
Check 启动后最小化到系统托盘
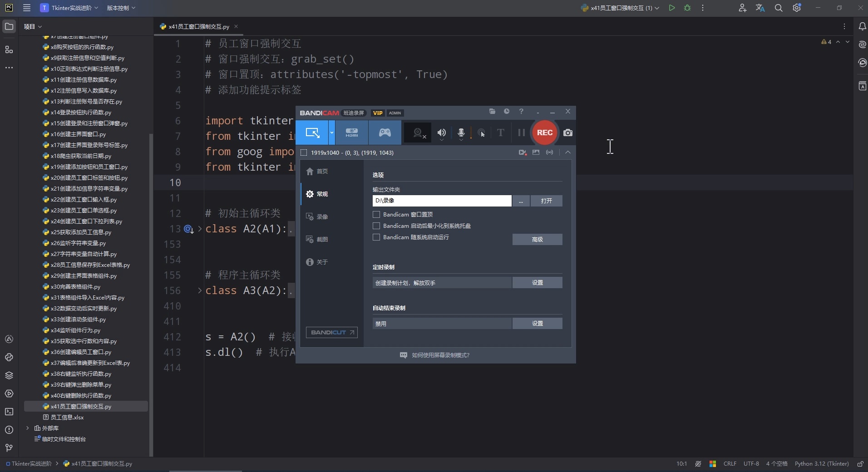376,226
